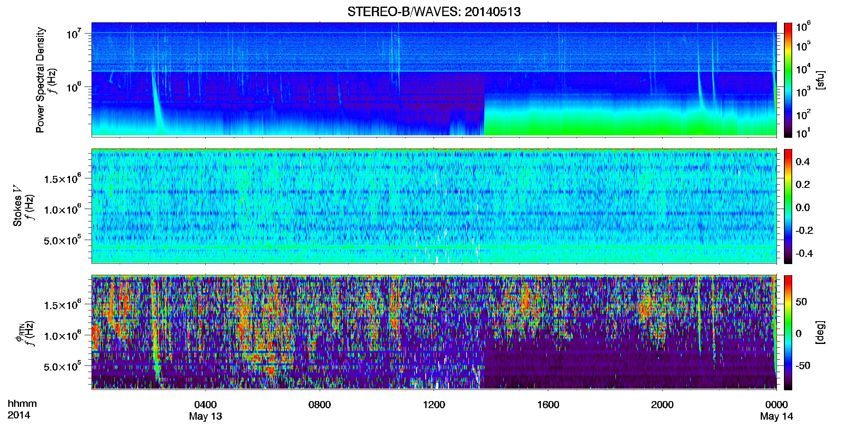Click the '2000' time axis label
The height and width of the screenshot is (447, 868).
pyautogui.click(x=662, y=405)
